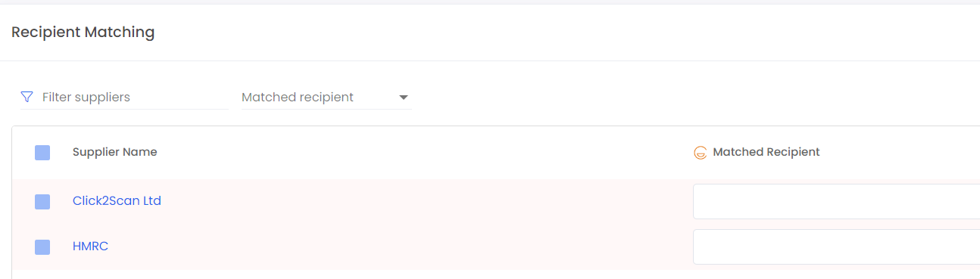Image resolution: width=980 pixels, height=279 pixels.
Task: Open the HMRC supplier link
Action: point(90,246)
